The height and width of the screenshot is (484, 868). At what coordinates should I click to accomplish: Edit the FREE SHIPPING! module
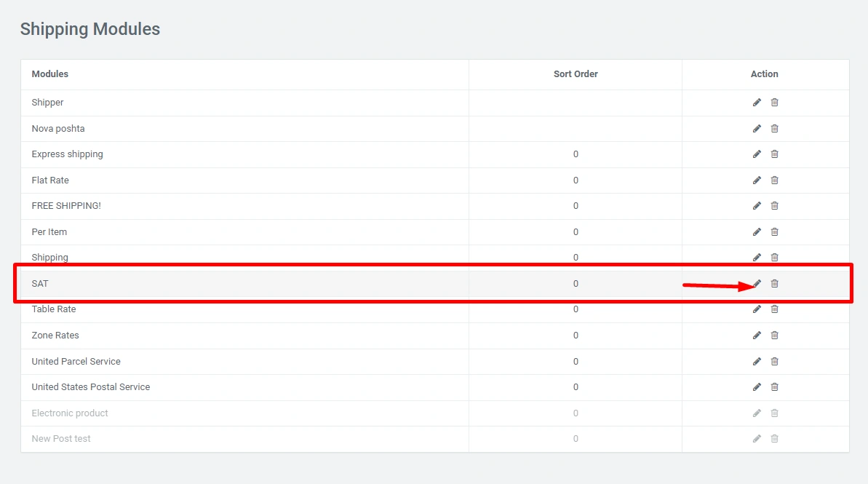(x=757, y=206)
